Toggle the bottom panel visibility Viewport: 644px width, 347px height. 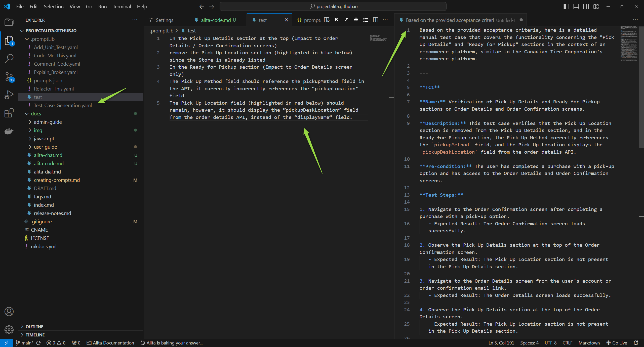click(x=576, y=7)
